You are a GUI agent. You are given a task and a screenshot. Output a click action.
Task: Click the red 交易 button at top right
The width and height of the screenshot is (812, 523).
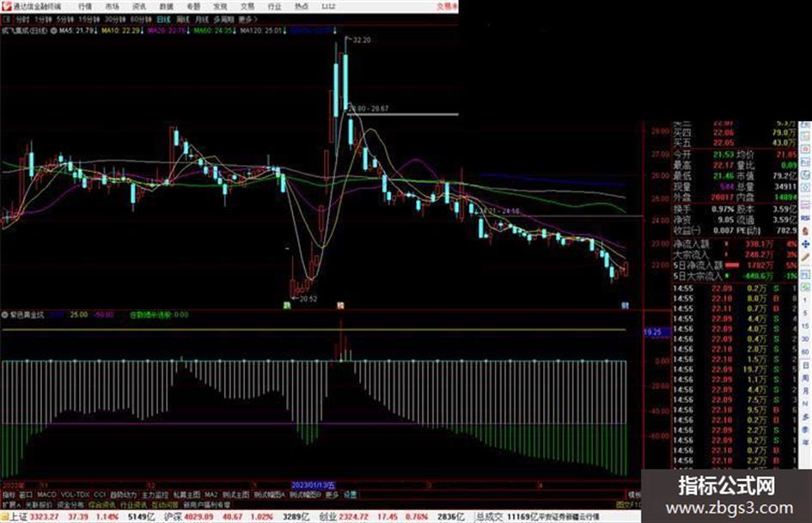[447, 7]
